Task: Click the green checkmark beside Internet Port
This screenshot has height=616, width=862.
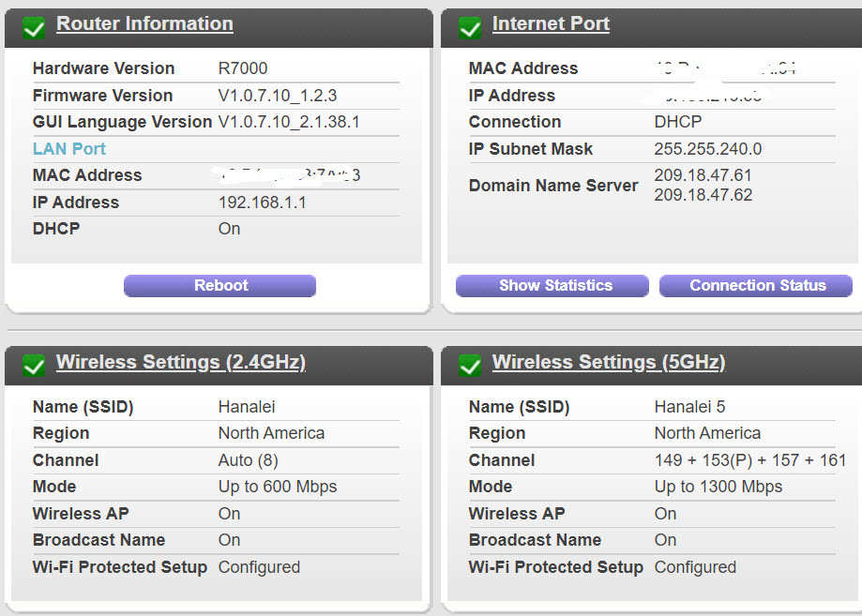Action: 470,28
